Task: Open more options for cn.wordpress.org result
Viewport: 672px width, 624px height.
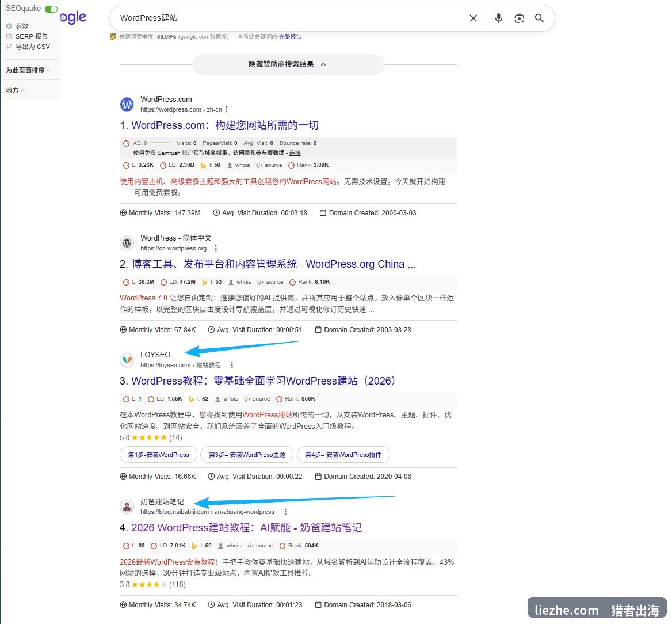Action: (216, 248)
